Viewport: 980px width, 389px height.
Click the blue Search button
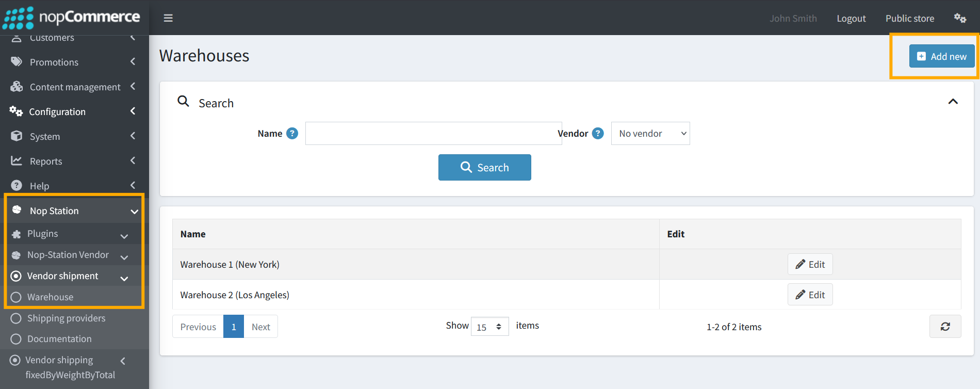tap(485, 167)
